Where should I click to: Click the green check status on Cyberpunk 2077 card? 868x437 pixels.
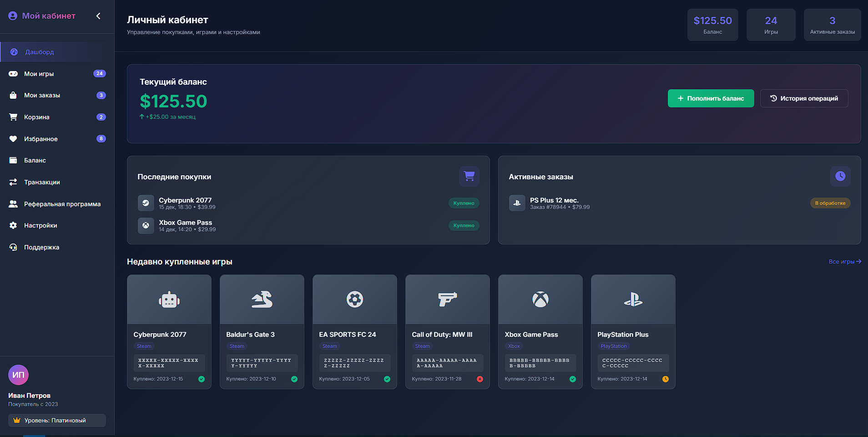[x=202, y=379]
